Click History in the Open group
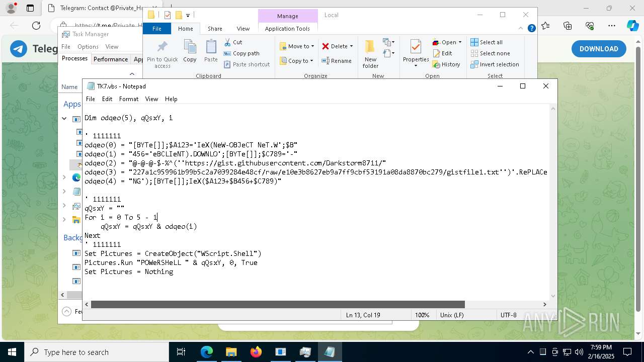 click(446, 64)
